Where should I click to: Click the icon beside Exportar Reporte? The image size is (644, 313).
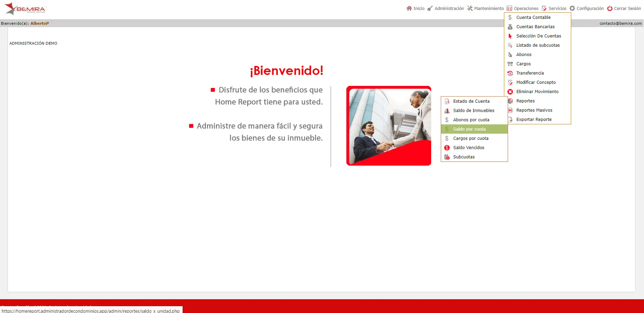[510, 120]
